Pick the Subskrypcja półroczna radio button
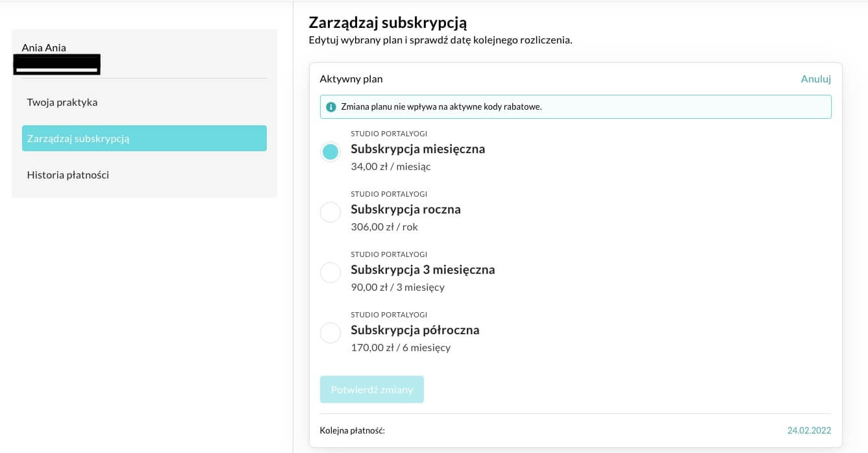The width and height of the screenshot is (868, 453). tap(330, 333)
